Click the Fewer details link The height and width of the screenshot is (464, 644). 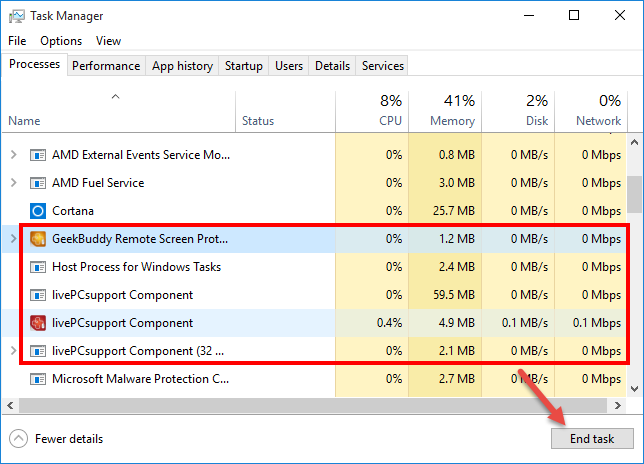69,439
